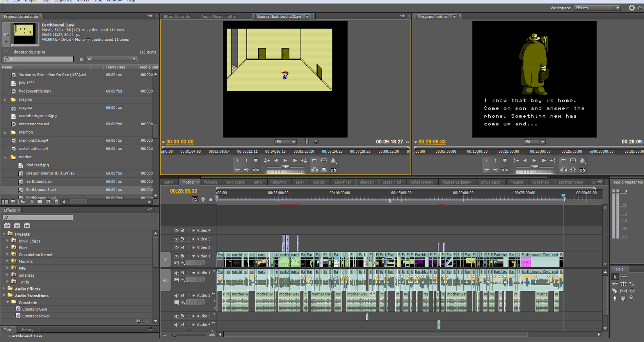
Task: Select the Rate Stretch tool
Action: (632, 284)
